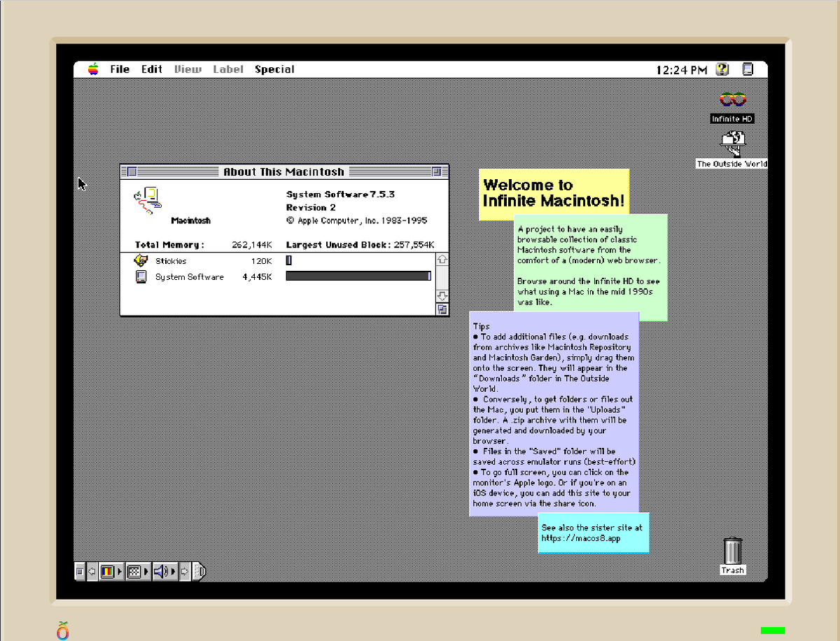Viewport: 840px width, 641px height.
Task: Close the About This Macintosh window
Action: click(x=132, y=171)
